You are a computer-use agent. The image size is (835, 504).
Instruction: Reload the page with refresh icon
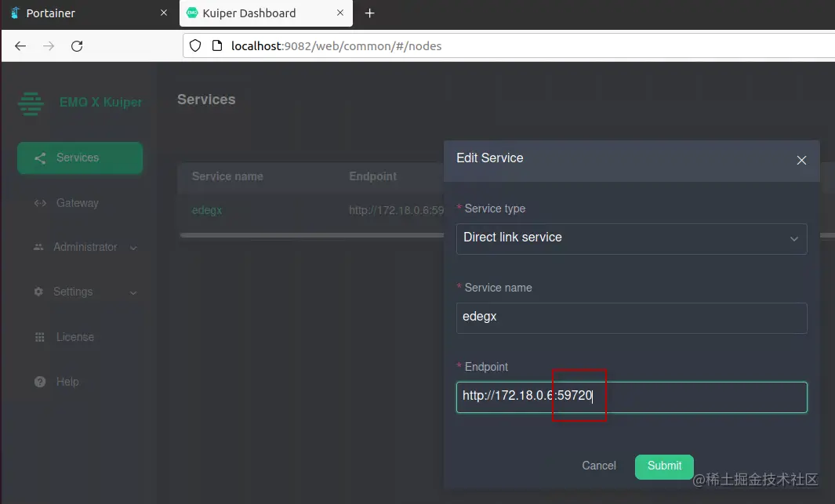coord(77,46)
